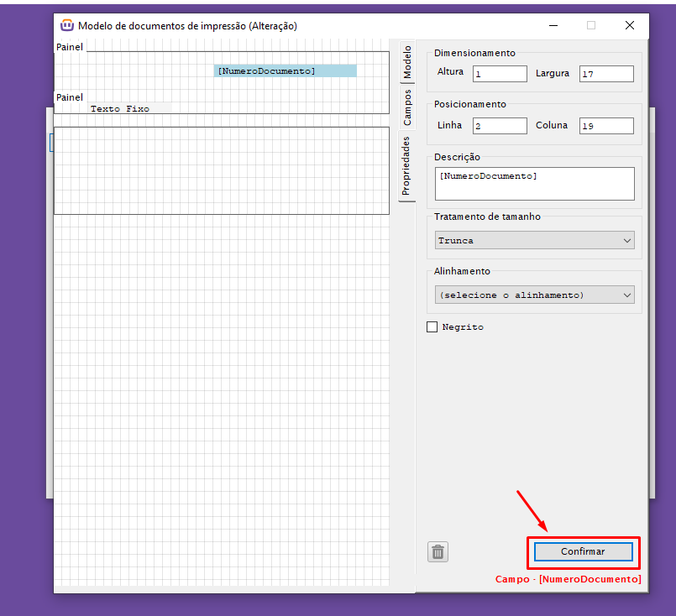Click into the Largura field
The image size is (676, 616).
[x=605, y=74]
